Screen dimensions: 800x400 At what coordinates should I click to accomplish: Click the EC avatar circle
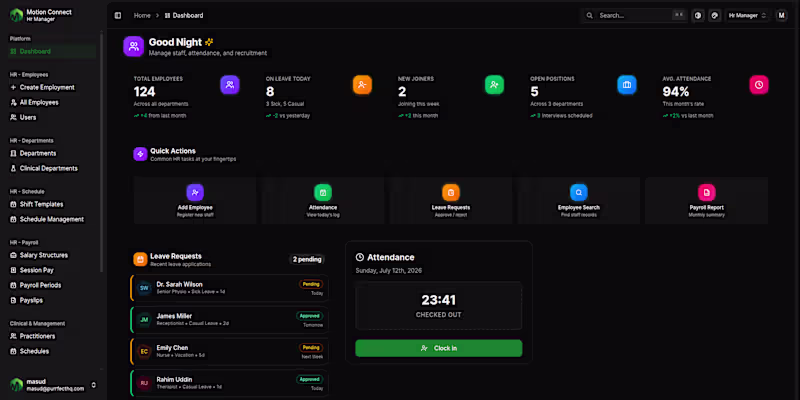click(x=144, y=352)
